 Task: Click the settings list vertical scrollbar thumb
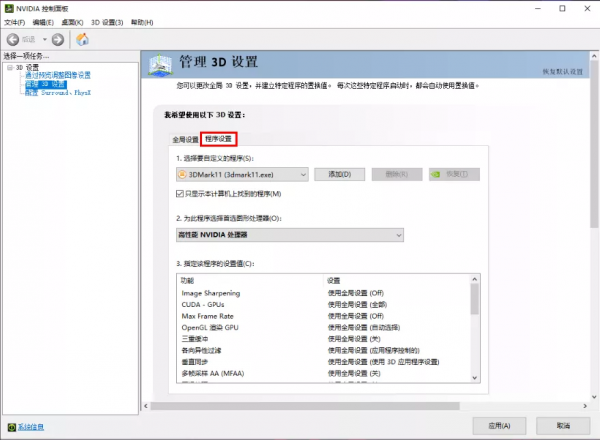point(474,299)
